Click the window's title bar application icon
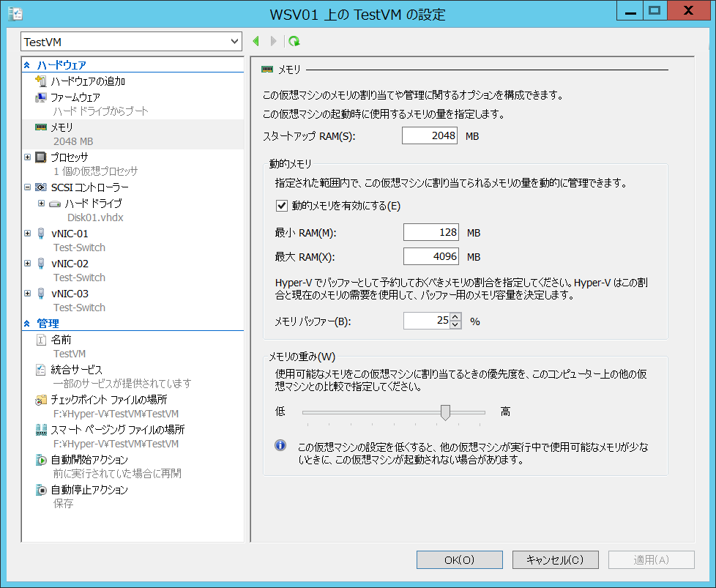The height and width of the screenshot is (588, 716). click(x=15, y=14)
